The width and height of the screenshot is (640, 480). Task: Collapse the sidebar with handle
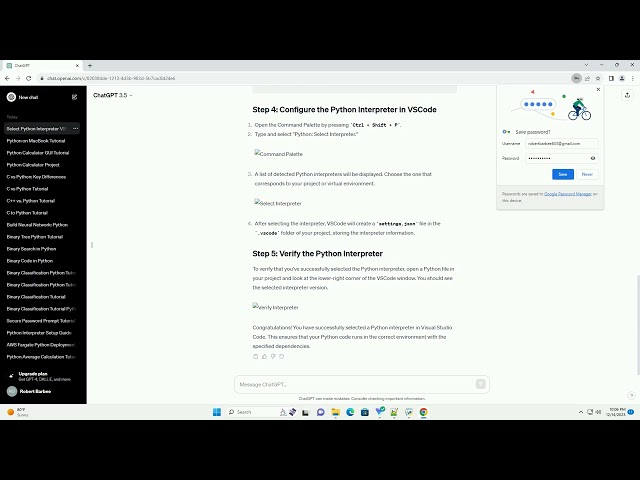click(92, 245)
